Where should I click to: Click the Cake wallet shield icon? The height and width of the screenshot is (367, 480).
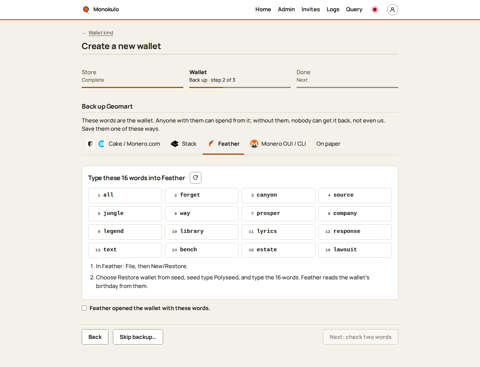90,144
